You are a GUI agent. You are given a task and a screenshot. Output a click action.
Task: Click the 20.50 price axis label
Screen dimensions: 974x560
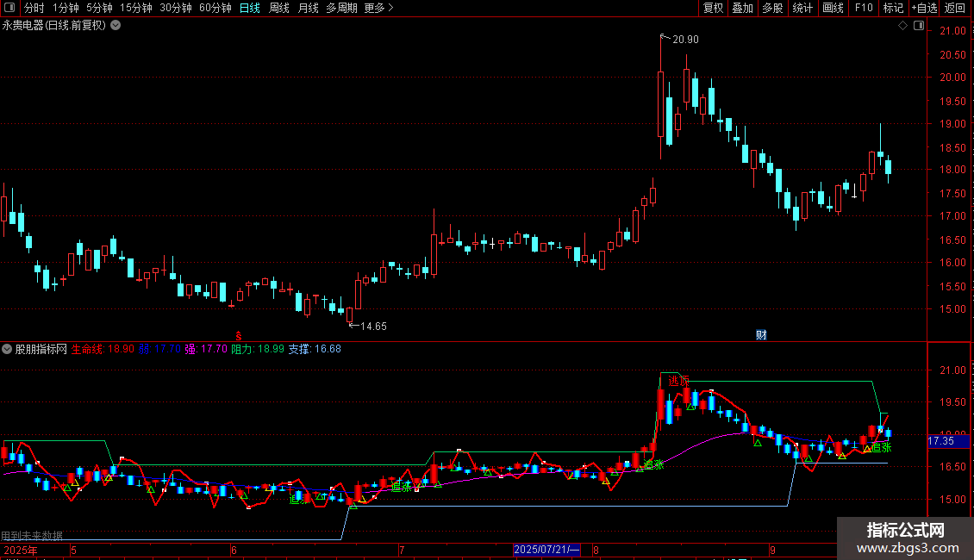(x=952, y=54)
